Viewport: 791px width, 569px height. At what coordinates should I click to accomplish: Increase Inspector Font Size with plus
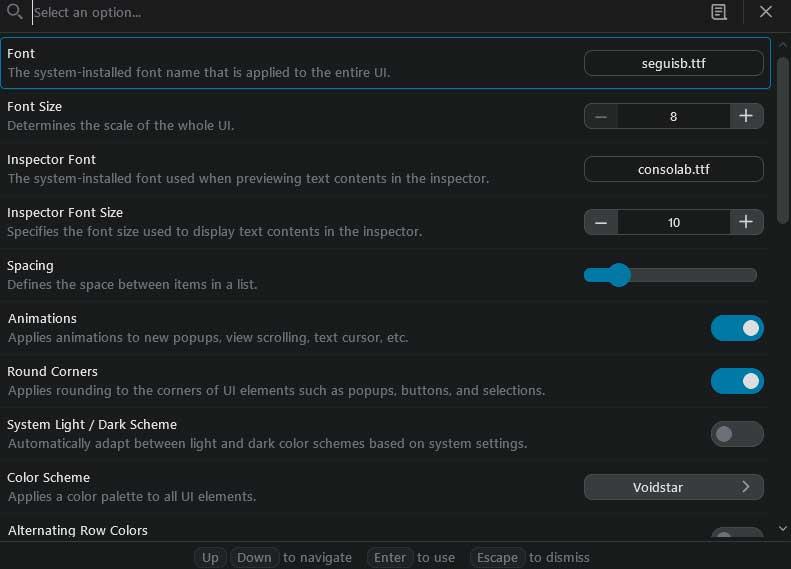tap(746, 222)
